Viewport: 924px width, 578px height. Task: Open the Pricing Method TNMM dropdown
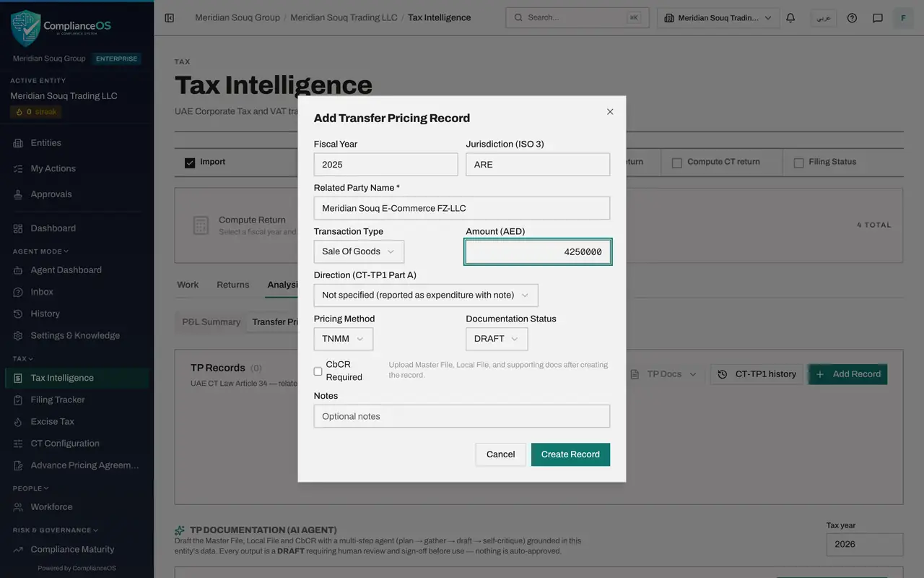[x=344, y=339]
